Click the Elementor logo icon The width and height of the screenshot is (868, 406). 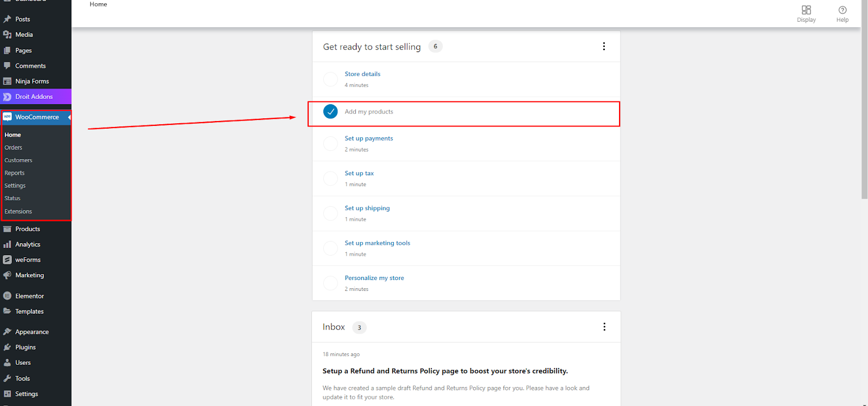tap(7, 296)
